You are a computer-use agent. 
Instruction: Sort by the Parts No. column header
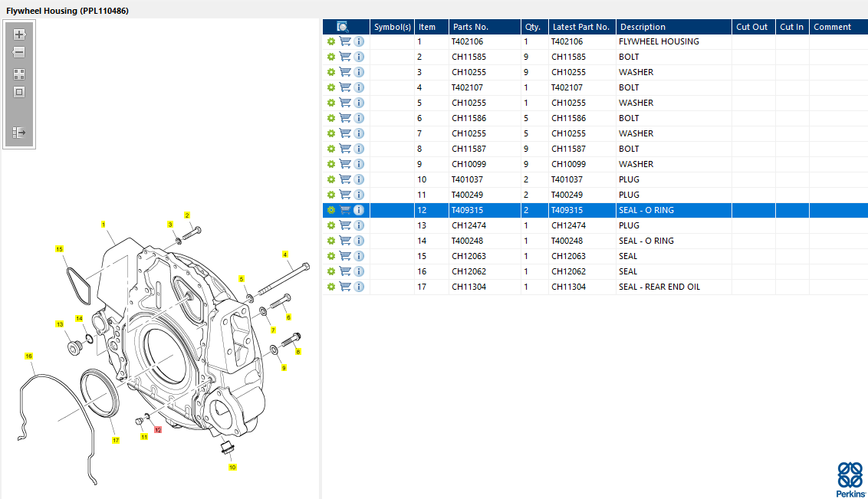pos(470,27)
